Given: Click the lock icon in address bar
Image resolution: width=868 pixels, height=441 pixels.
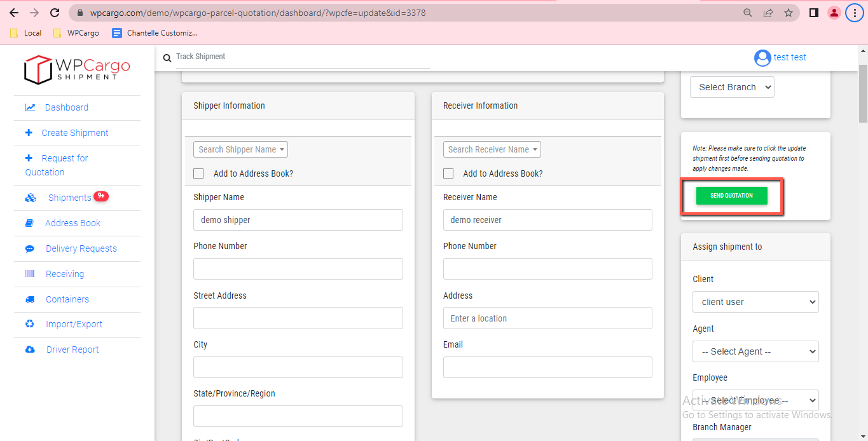Looking at the screenshot, I should coord(79,13).
